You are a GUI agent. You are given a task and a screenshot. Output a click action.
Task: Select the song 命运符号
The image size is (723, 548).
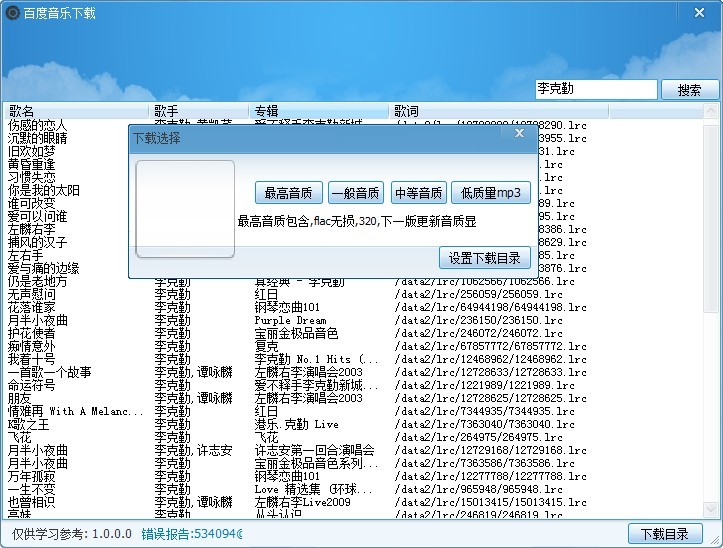(x=31, y=385)
